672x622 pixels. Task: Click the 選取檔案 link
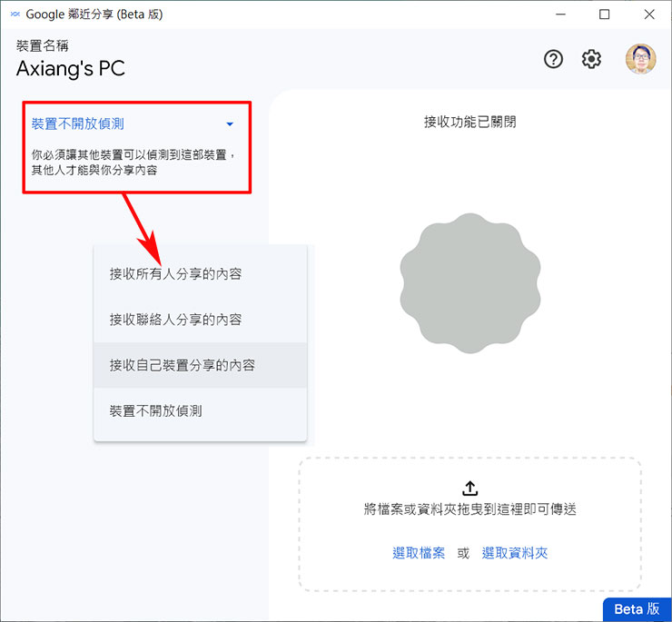coord(419,553)
